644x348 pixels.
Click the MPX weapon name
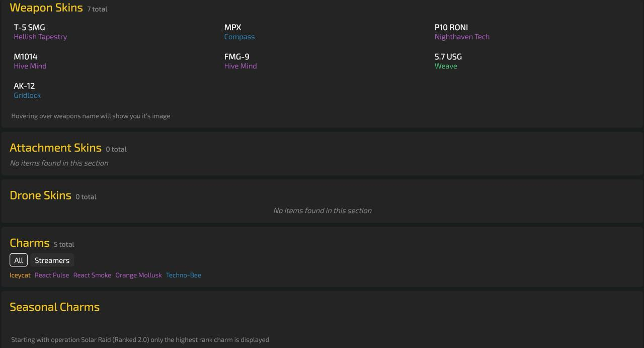click(x=232, y=27)
